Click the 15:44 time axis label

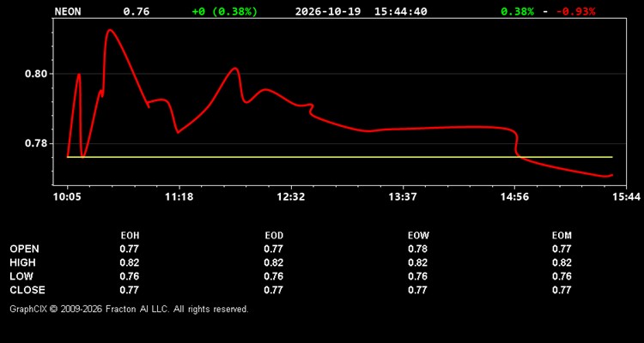[626, 197]
